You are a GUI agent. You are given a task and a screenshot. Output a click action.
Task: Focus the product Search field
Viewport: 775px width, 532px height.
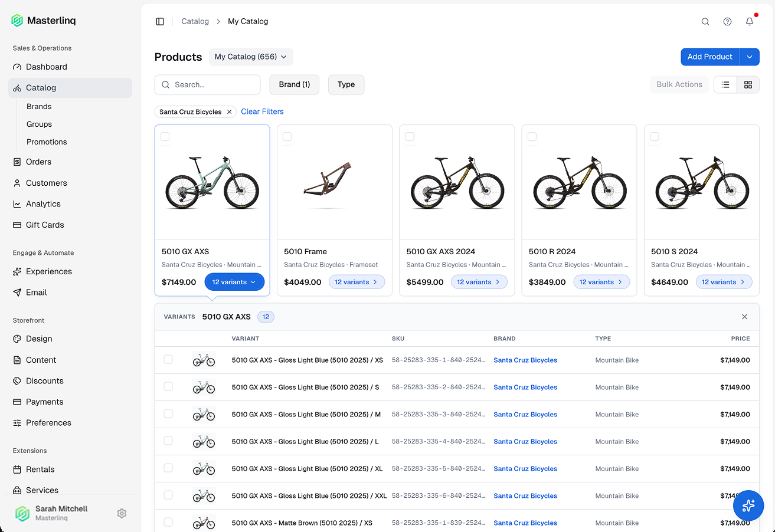coord(207,84)
